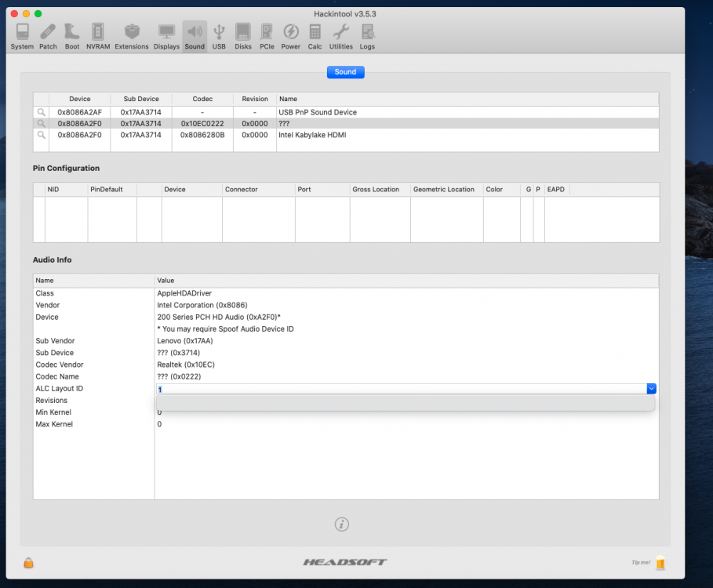
Task: Open the Displays toolbar section
Action: [166, 36]
